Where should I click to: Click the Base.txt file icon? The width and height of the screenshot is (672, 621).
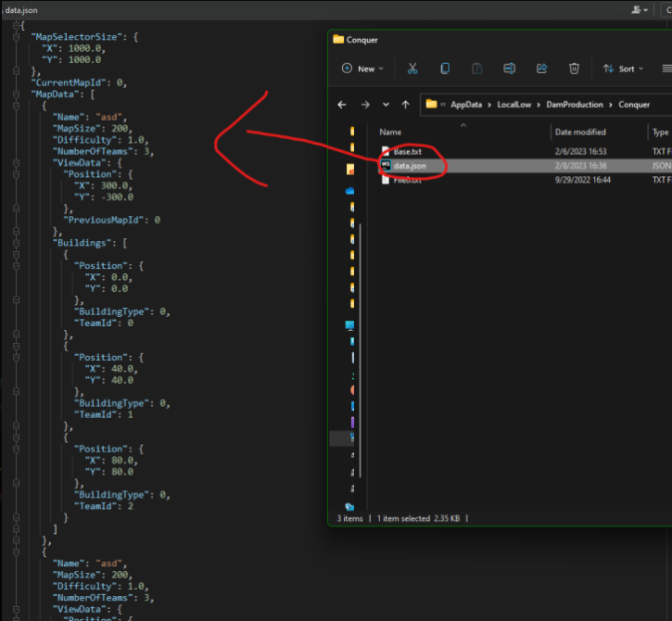click(x=386, y=151)
